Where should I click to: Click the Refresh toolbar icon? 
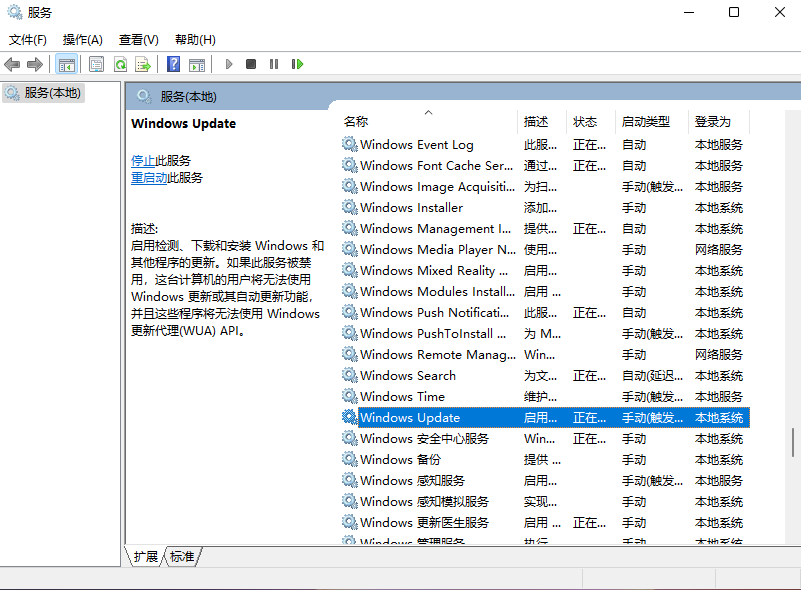(x=119, y=64)
